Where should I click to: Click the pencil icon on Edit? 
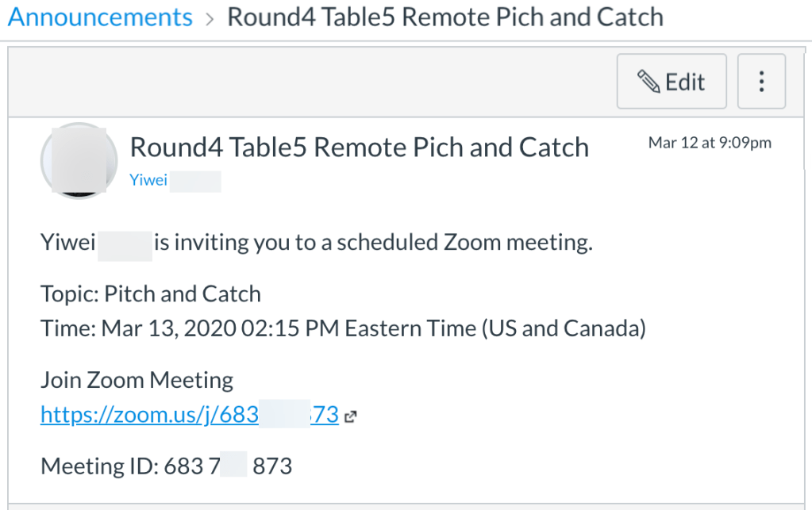(x=648, y=81)
